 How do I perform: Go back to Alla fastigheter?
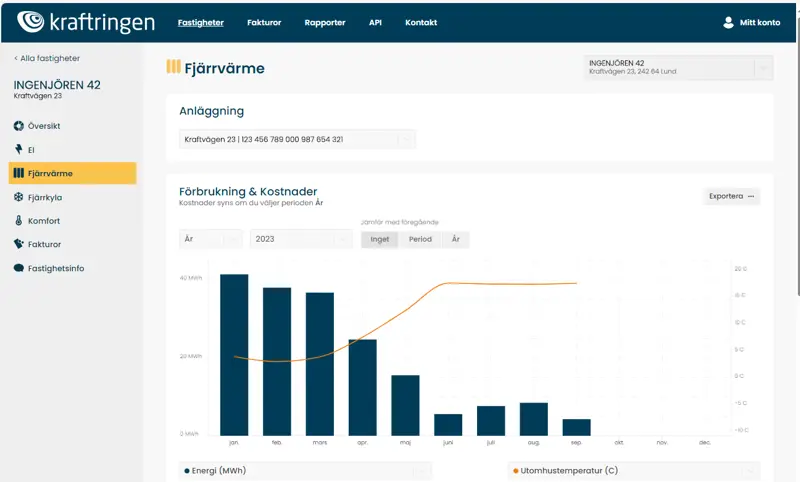click(47, 58)
